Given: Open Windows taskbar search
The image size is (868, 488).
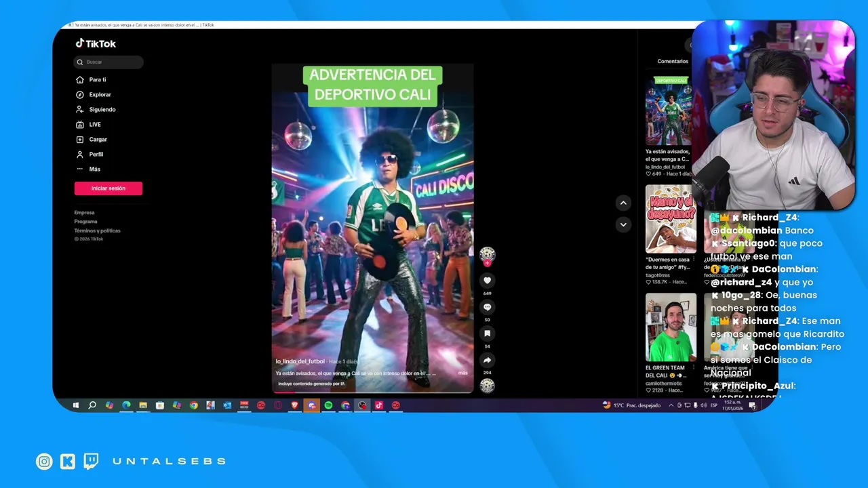Looking at the screenshot, I should click(x=92, y=405).
